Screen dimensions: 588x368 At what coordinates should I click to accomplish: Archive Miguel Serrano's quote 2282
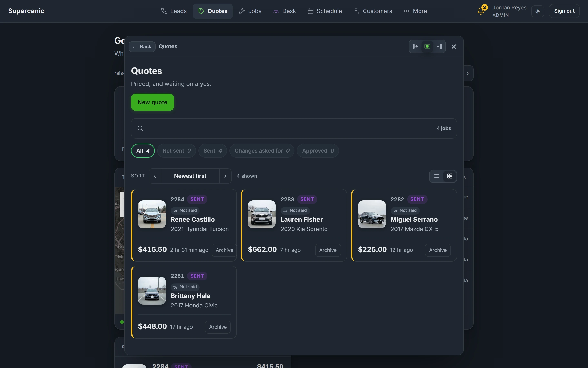point(438,250)
